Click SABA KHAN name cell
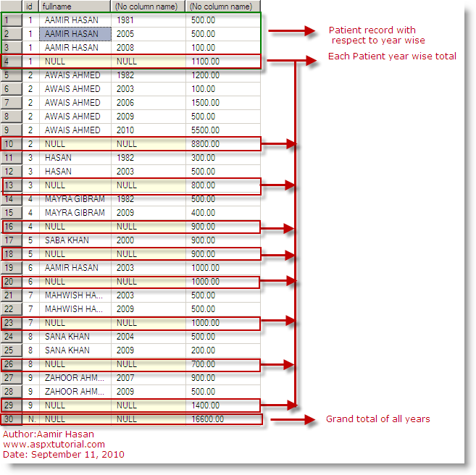 click(75, 240)
